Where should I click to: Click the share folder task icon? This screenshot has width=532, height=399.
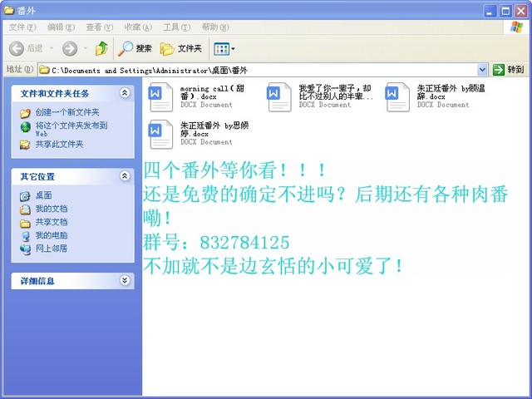[25, 145]
